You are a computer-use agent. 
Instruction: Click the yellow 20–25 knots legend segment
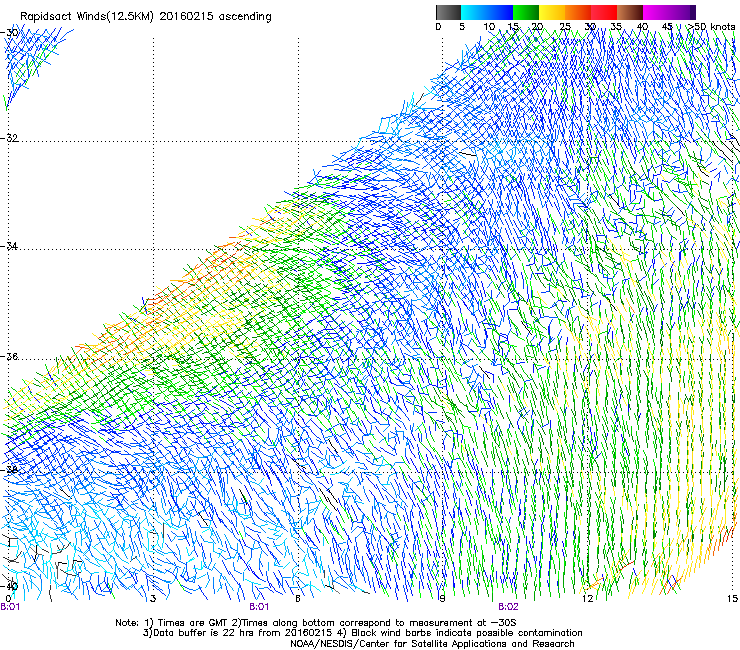(552, 12)
